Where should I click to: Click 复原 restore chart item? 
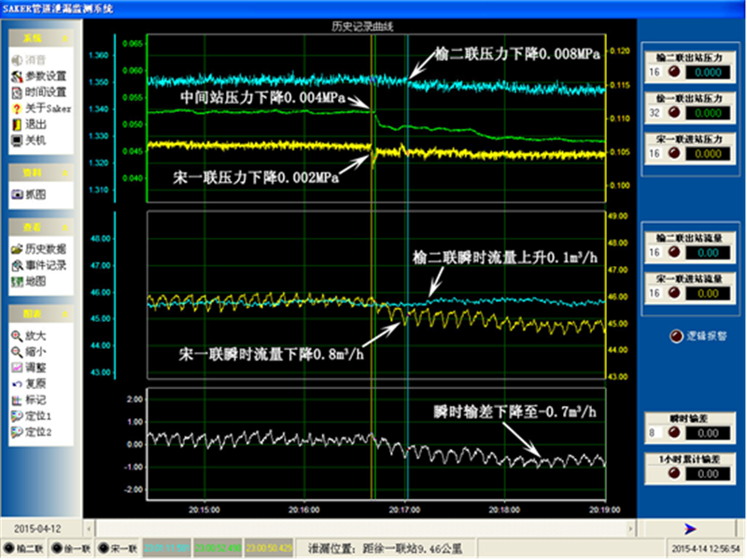35,384
